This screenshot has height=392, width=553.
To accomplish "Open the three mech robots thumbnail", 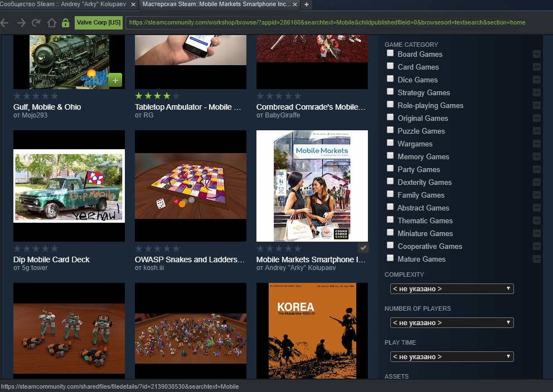I will (69, 331).
